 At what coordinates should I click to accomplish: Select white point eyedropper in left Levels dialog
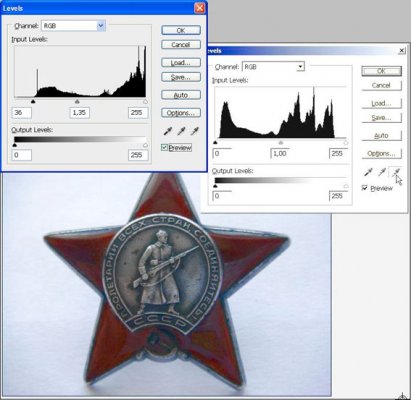tap(194, 131)
